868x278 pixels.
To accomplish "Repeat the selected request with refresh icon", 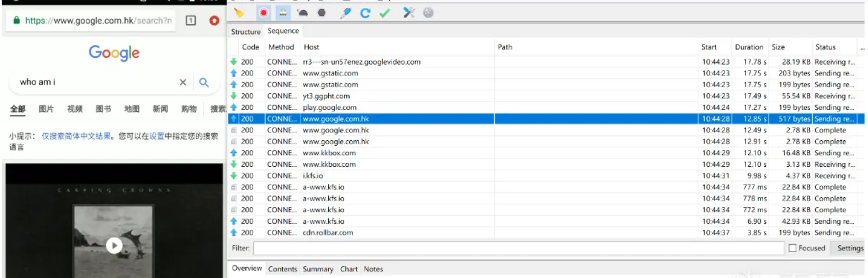I will 365,12.
